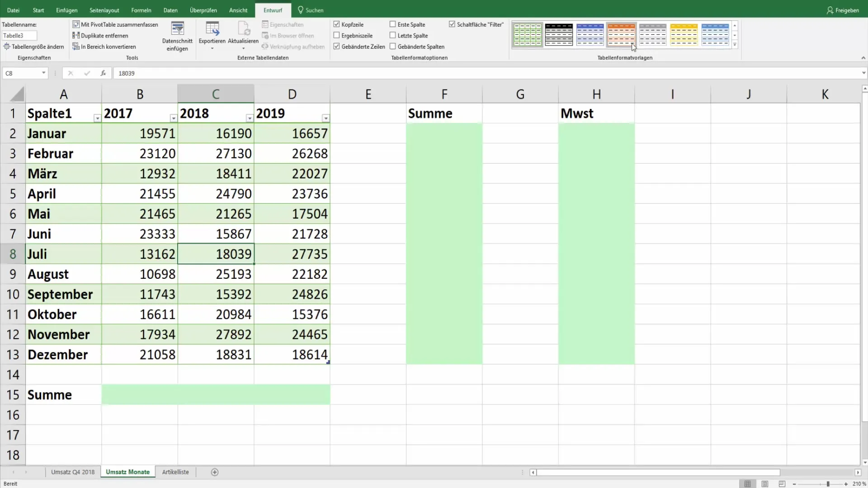Apply the orange table style
Viewport: 868px width, 488px height.
(x=622, y=35)
